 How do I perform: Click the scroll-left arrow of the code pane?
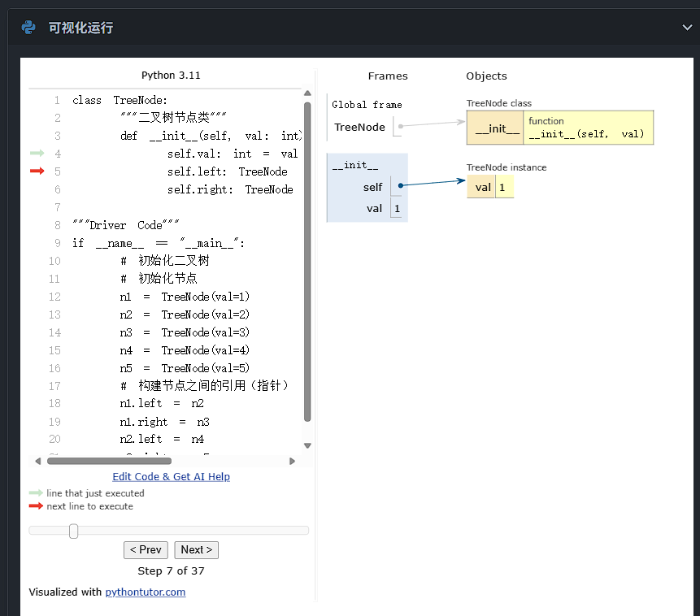coord(38,461)
